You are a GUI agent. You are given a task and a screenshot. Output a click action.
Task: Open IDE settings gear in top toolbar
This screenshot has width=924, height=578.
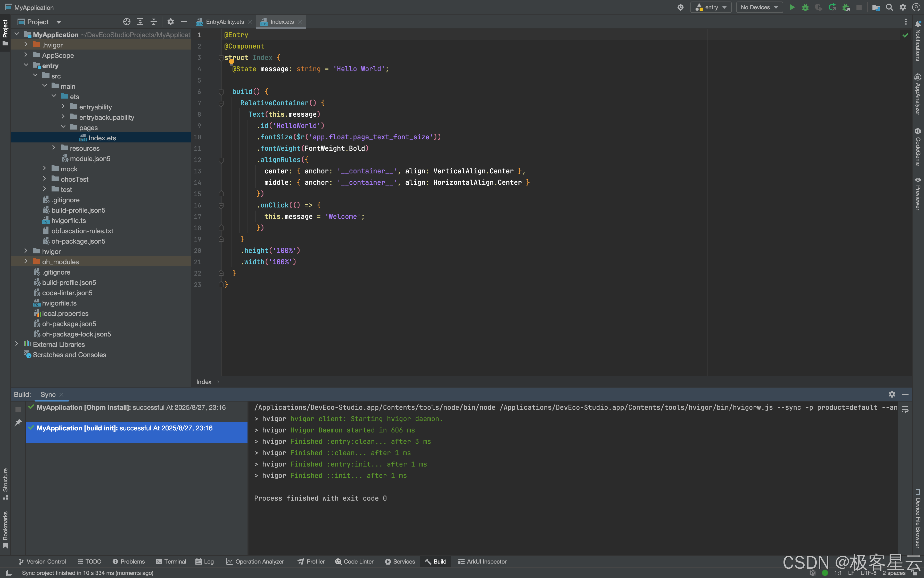click(x=903, y=7)
